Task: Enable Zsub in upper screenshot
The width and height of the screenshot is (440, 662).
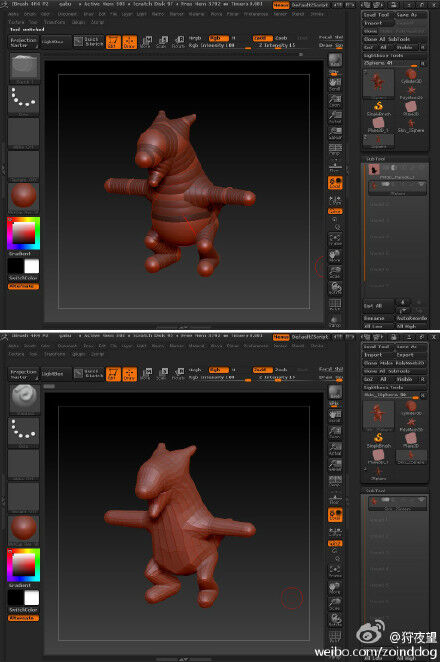Action: click(x=281, y=38)
